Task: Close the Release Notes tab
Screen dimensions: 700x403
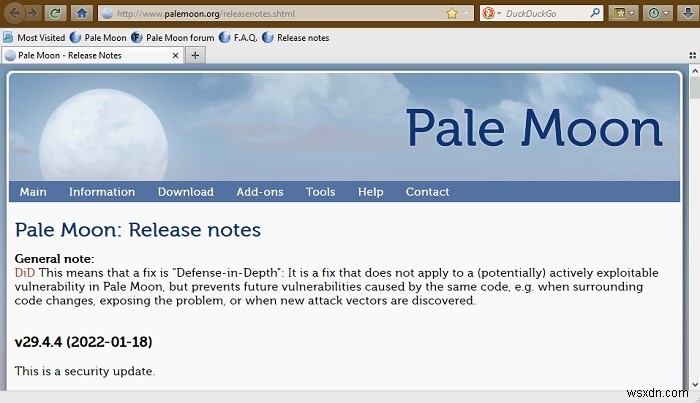Action: pyautogui.click(x=175, y=55)
